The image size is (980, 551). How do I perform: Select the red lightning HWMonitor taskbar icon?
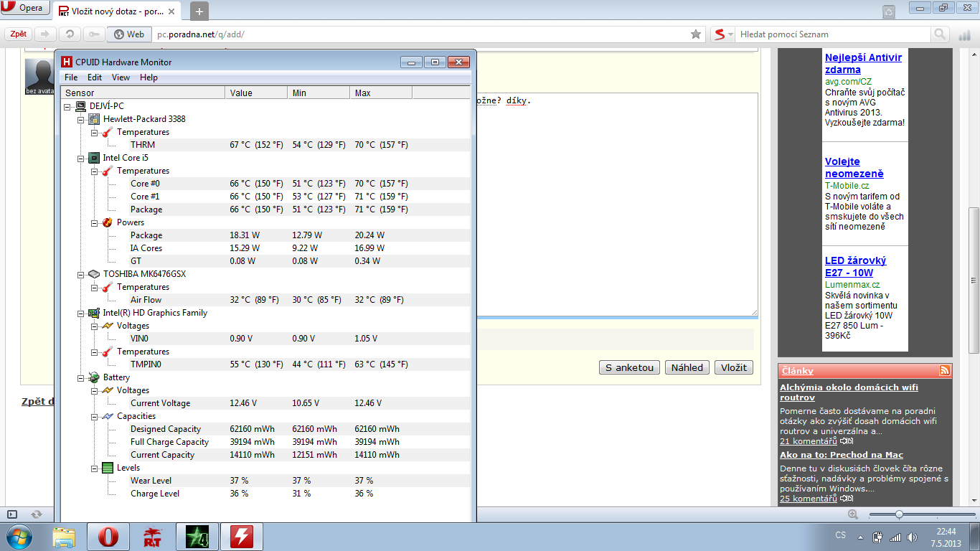tap(241, 537)
